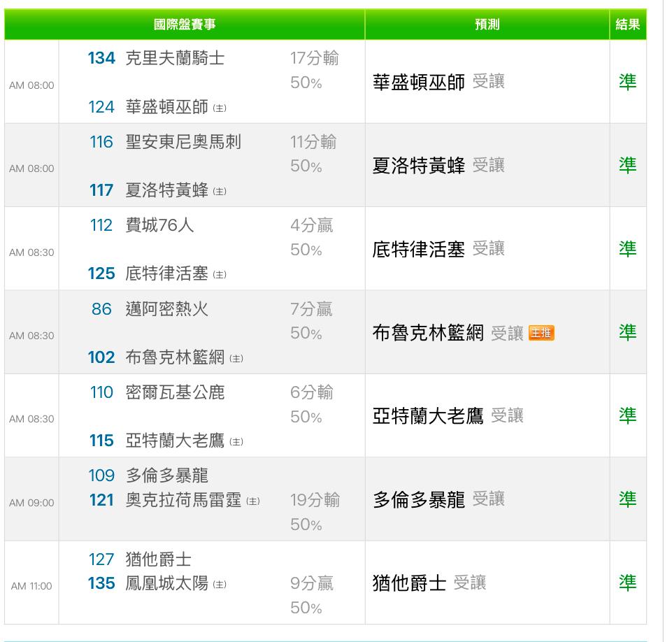Click score 124 for 華盛頓巫師
Image resolution: width=672 pixels, height=642 pixels.
101,107
